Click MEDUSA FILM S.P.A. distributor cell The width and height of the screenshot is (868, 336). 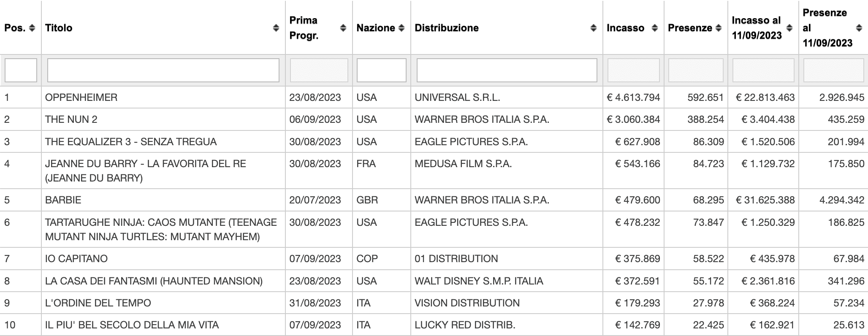pos(463,164)
